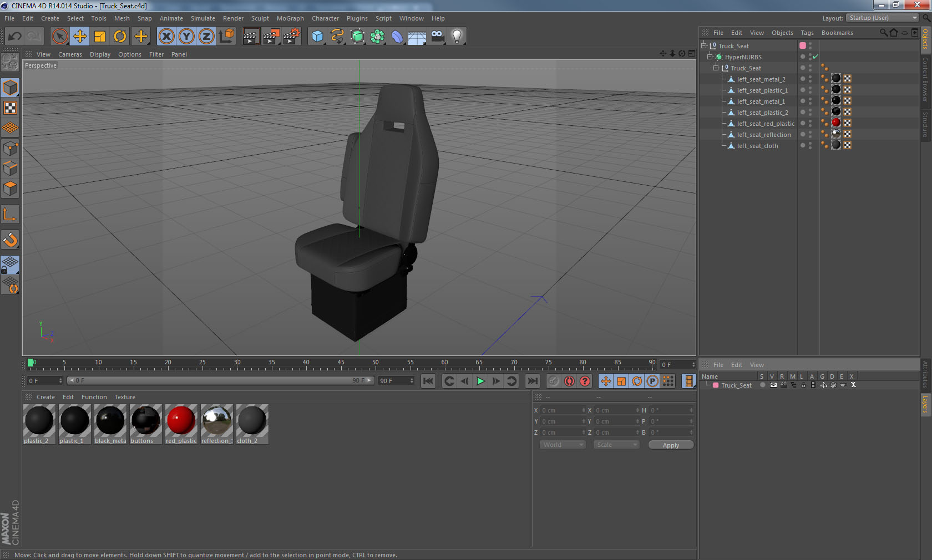This screenshot has height=560, width=932.
Task: Enable Axis mode
Action: [x=10, y=214]
